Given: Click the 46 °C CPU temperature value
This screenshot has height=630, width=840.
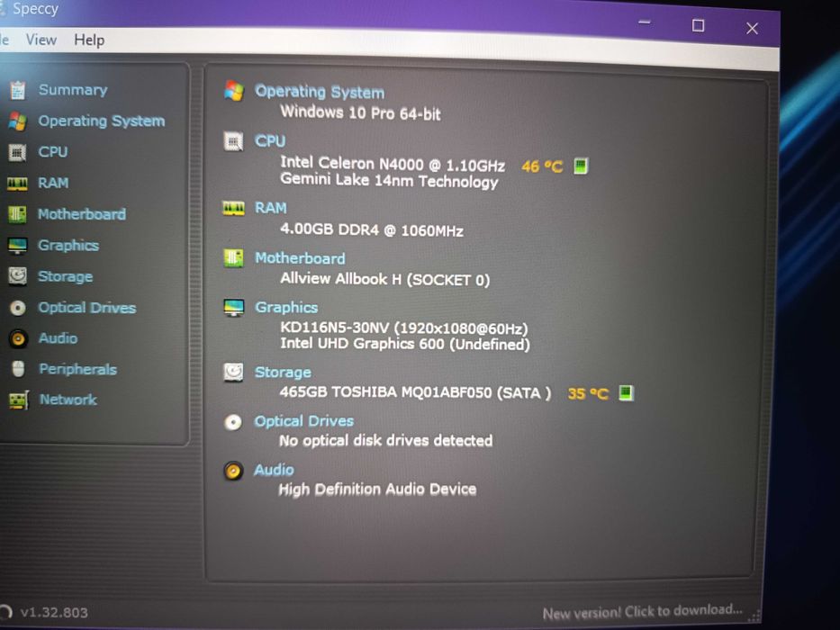Looking at the screenshot, I should coord(542,166).
